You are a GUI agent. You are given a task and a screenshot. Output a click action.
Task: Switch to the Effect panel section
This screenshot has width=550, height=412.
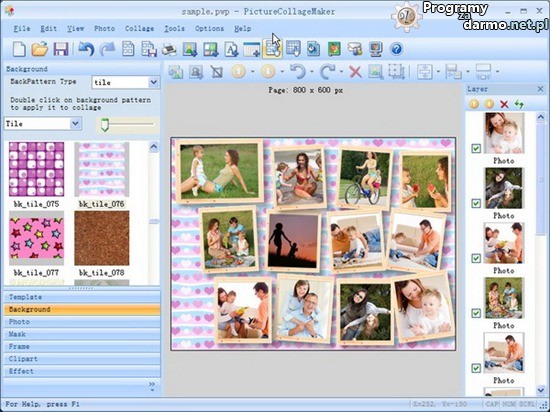coord(82,371)
